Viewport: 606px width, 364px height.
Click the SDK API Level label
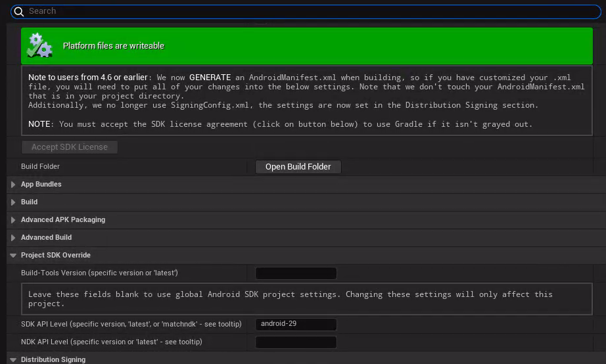(131, 324)
